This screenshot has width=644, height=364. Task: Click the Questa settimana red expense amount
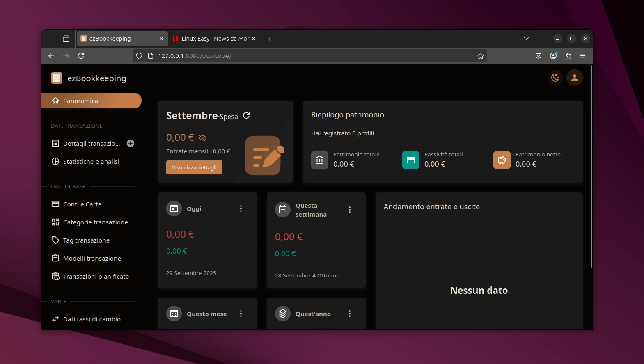(x=289, y=237)
